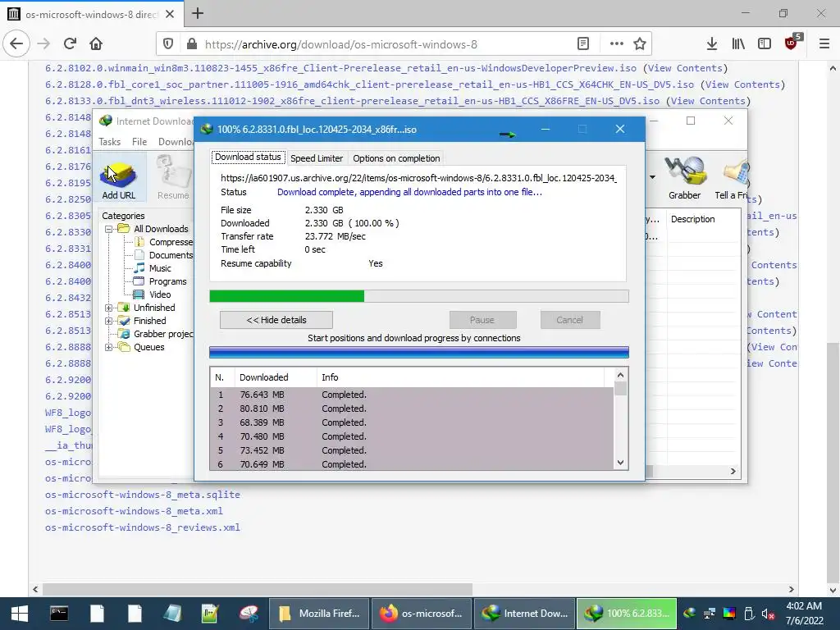Select os-microsoft-windows-8 Firefox tab
Image resolution: width=840 pixels, height=630 pixels.
tap(91, 15)
